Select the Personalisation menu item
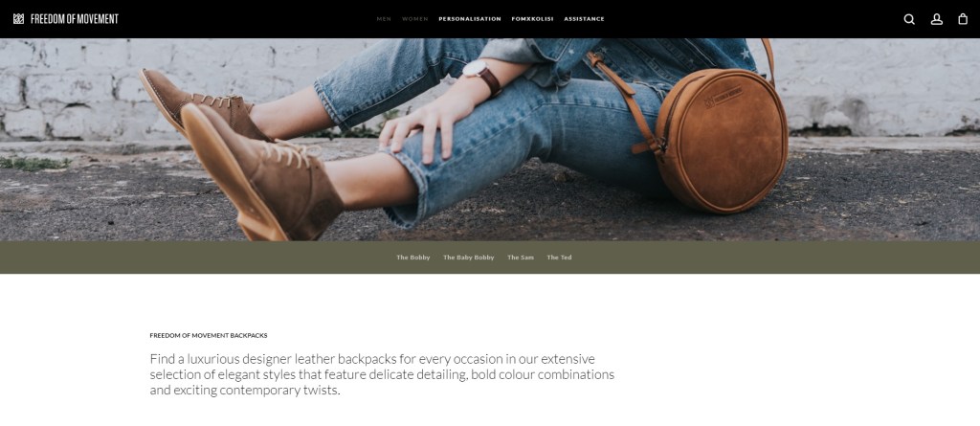 (470, 19)
